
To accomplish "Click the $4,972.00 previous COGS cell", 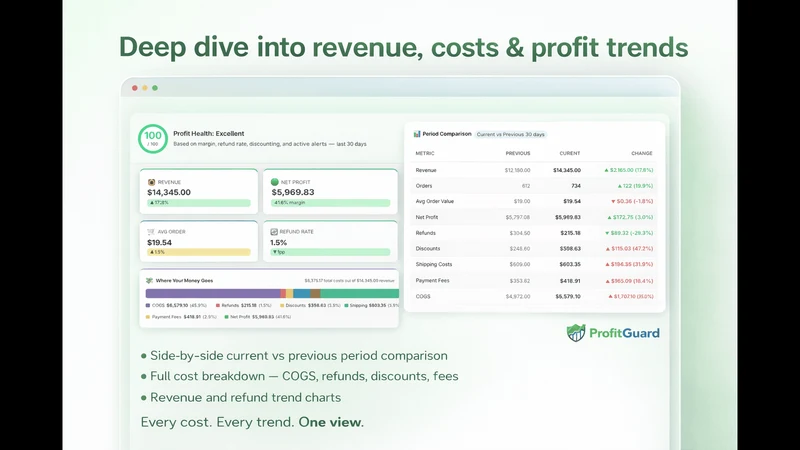I will [x=518, y=296].
